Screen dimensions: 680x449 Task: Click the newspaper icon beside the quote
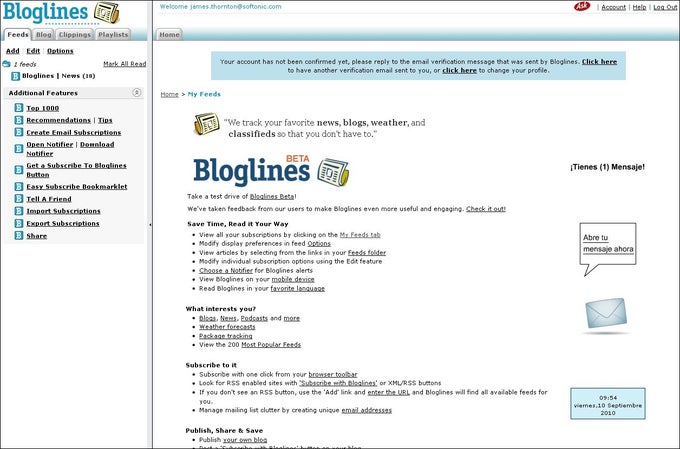pos(206,124)
